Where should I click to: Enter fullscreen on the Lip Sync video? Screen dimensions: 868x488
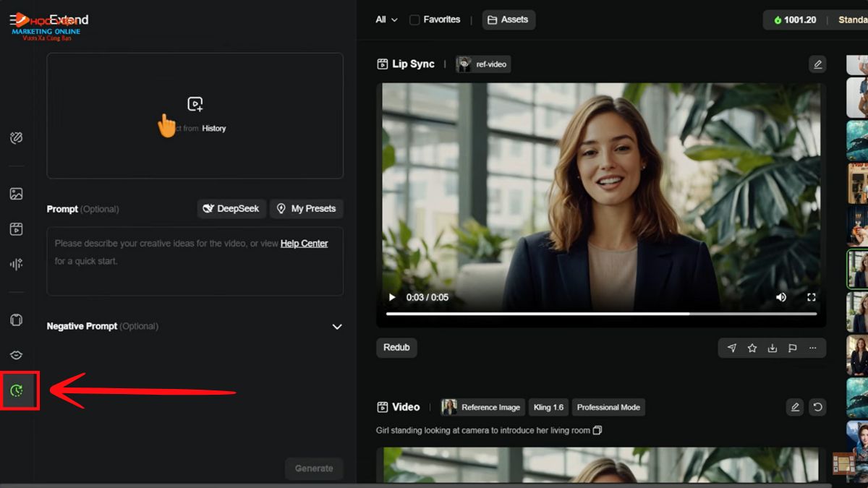click(x=812, y=297)
